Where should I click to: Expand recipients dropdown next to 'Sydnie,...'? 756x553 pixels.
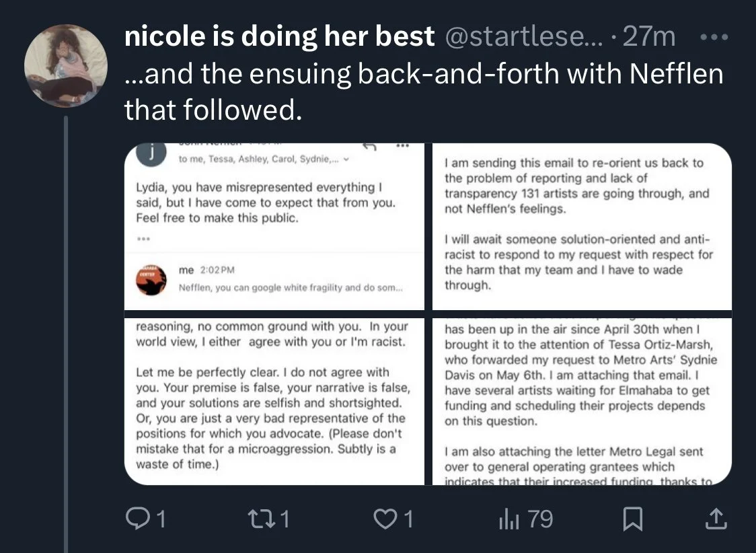346,159
